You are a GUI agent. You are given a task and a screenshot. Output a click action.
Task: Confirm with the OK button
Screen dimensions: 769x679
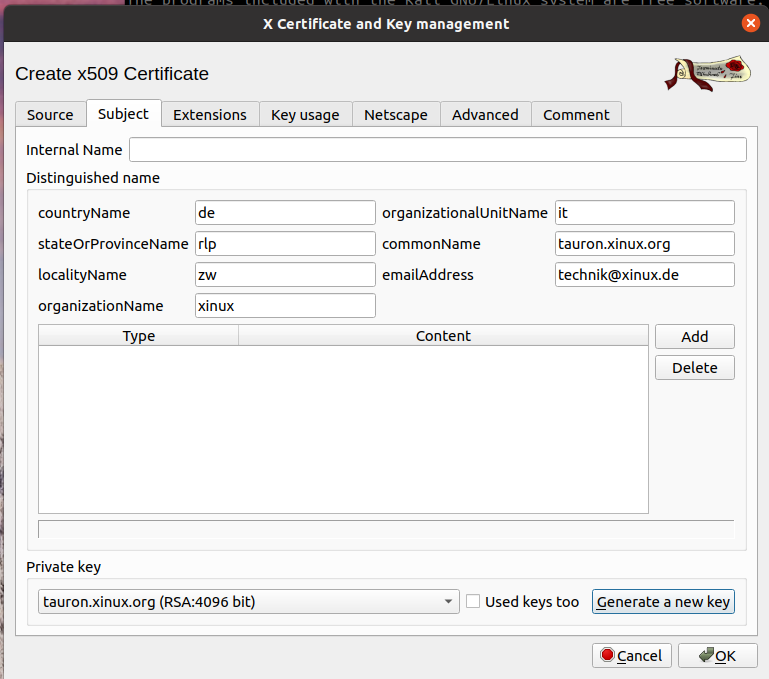coord(717,656)
